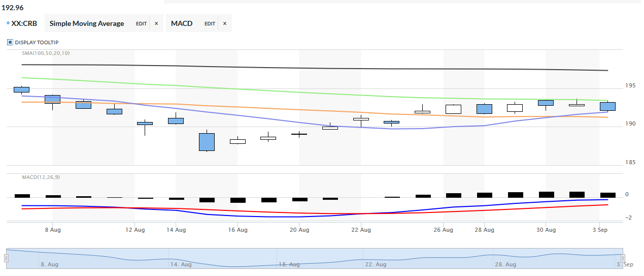Click the MACD(12,26,9) legend text
Image resolution: width=644 pixels, height=276 pixels.
(40, 177)
